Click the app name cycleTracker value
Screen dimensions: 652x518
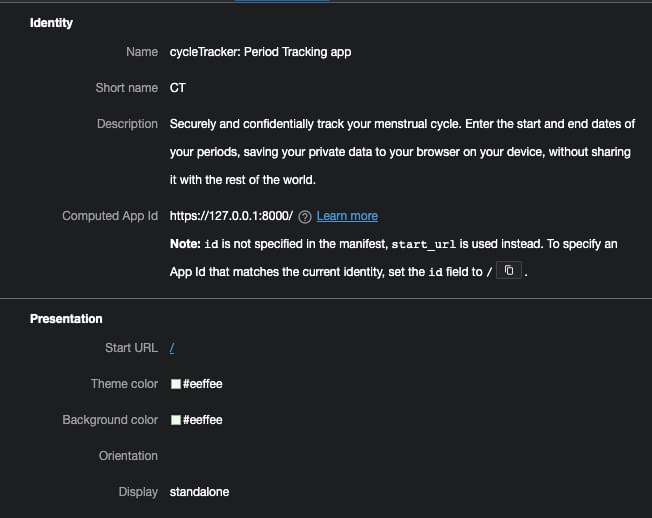click(x=260, y=52)
